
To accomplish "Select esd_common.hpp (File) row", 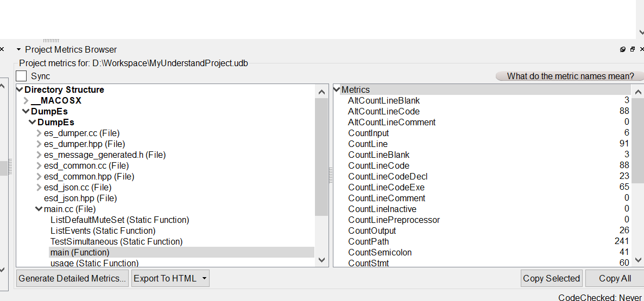I will tap(89, 176).
